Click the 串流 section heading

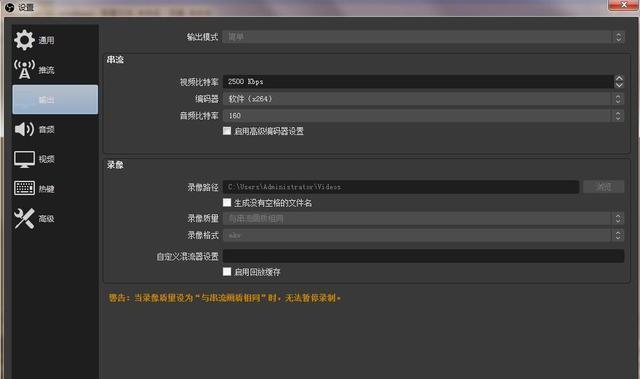pyautogui.click(x=115, y=60)
